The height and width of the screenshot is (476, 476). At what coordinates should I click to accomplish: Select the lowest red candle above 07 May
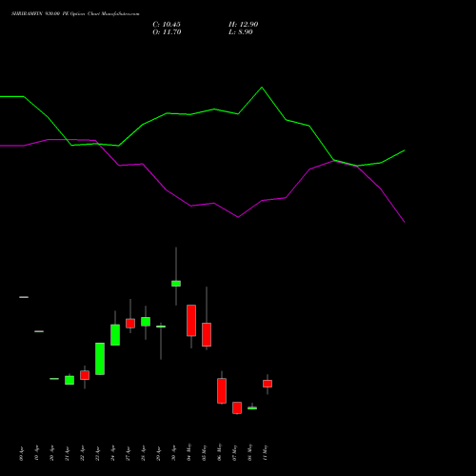pos(237,407)
